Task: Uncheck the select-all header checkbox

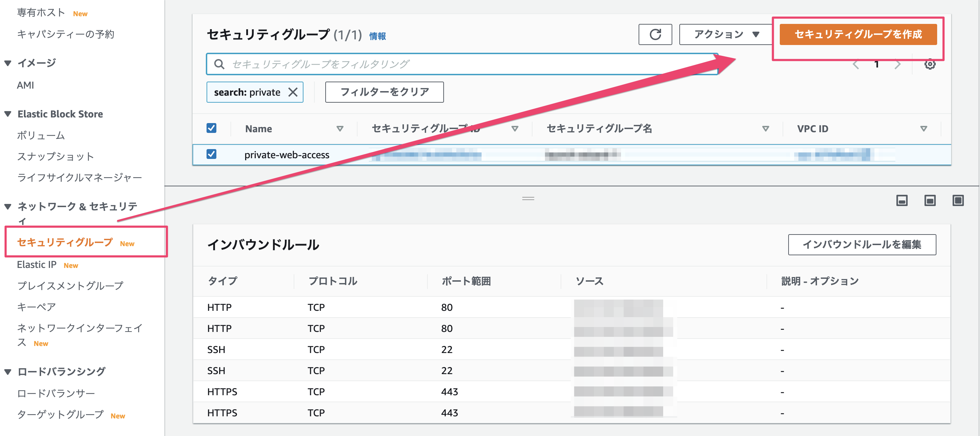Action: [211, 128]
